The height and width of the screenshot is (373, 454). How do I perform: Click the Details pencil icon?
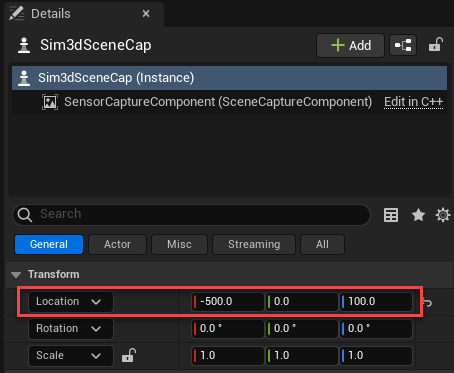[x=17, y=14]
